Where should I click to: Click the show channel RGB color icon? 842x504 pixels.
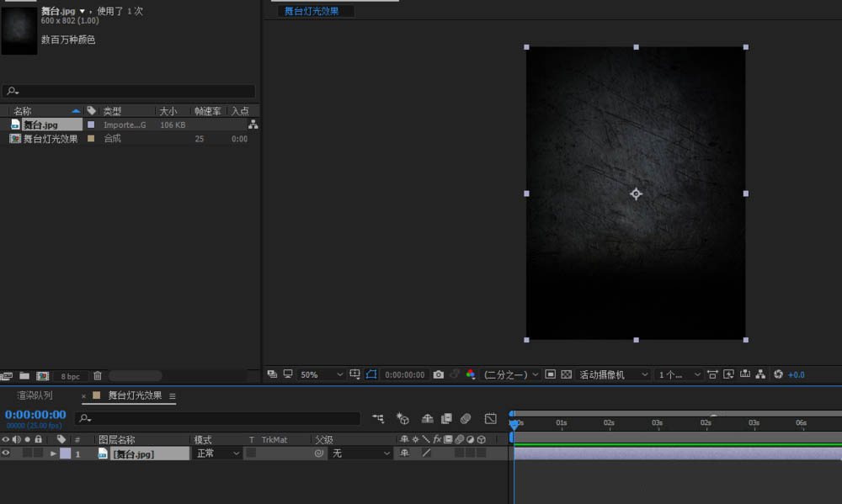coord(471,374)
